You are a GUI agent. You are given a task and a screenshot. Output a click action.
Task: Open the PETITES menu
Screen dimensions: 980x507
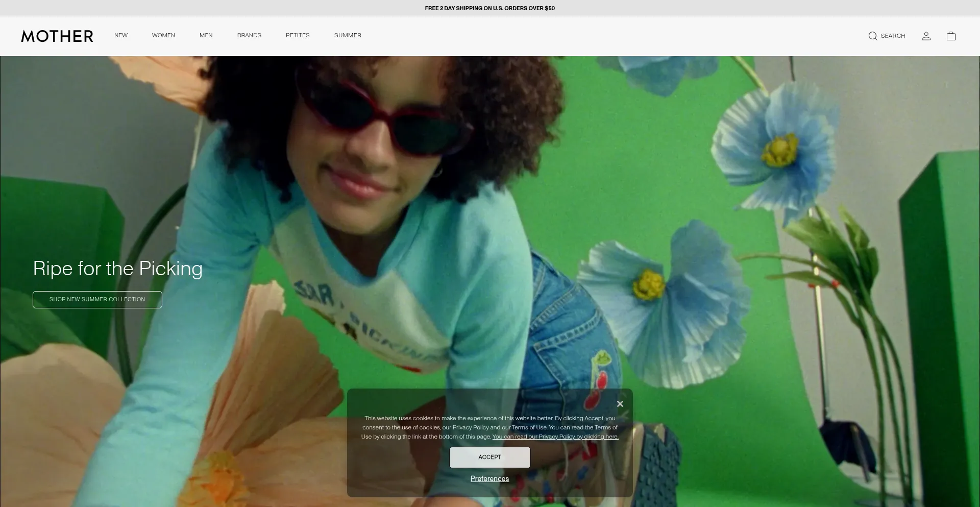(x=298, y=35)
